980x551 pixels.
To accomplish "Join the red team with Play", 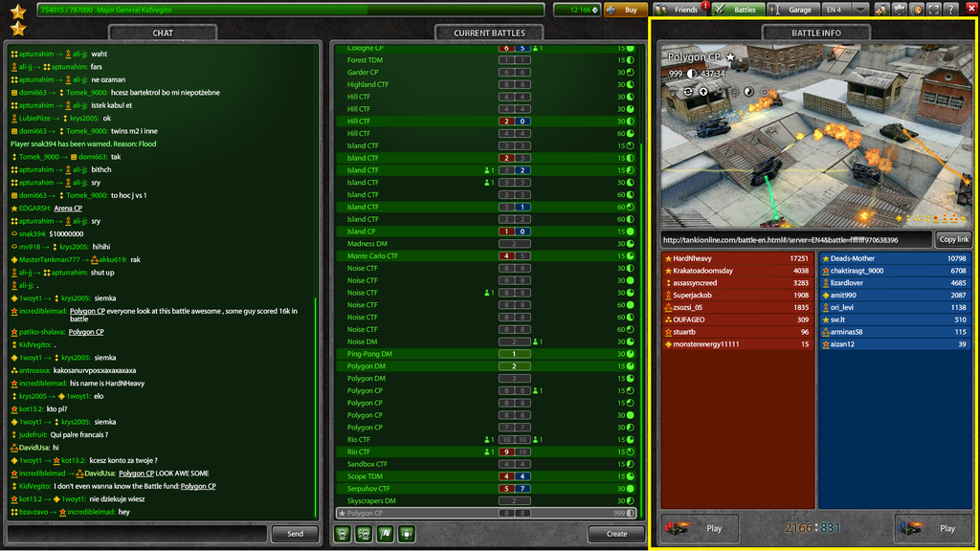I will 698,528.
